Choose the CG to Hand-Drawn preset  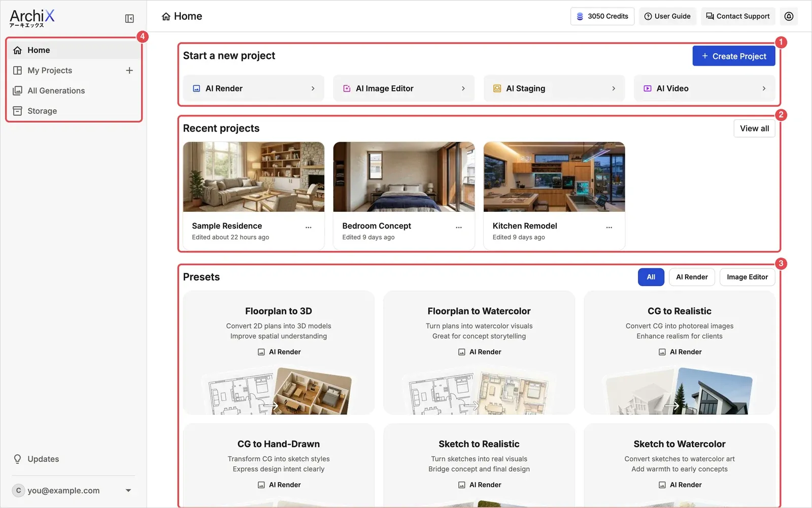(x=279, y=465)
